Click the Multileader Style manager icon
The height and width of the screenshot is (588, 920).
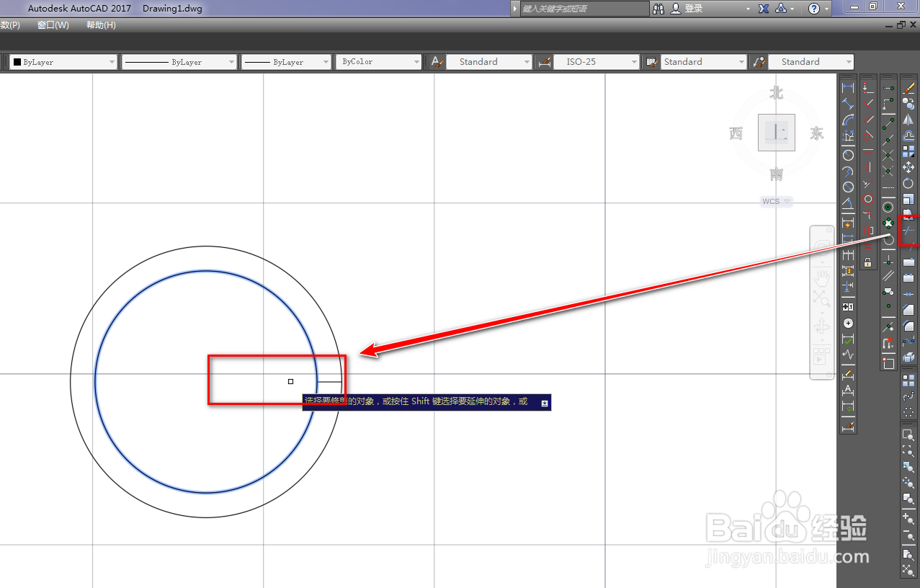(x=759, y=62)
